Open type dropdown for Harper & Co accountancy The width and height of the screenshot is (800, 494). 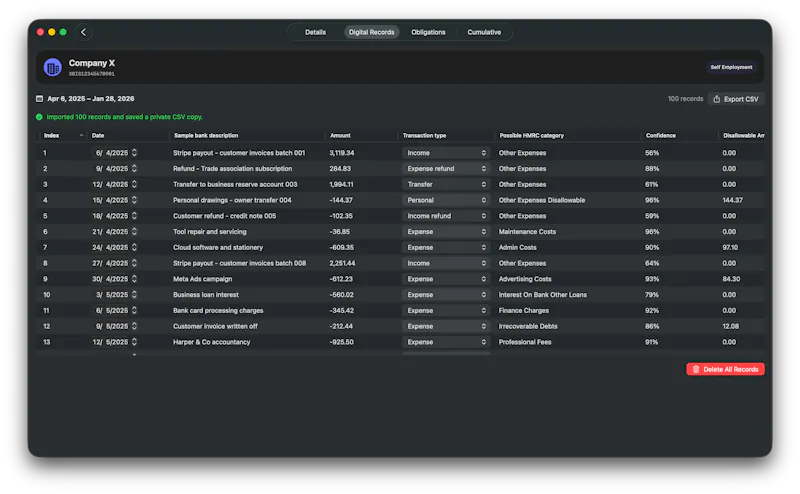click(446, 342)
